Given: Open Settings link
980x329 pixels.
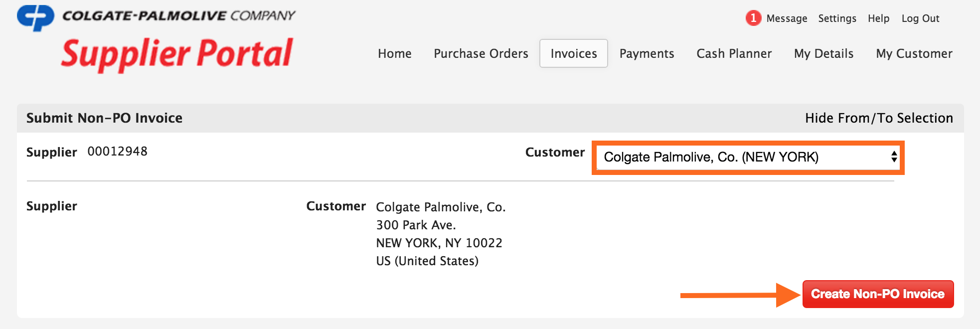Looking at the screenshot, I should 837,18.
